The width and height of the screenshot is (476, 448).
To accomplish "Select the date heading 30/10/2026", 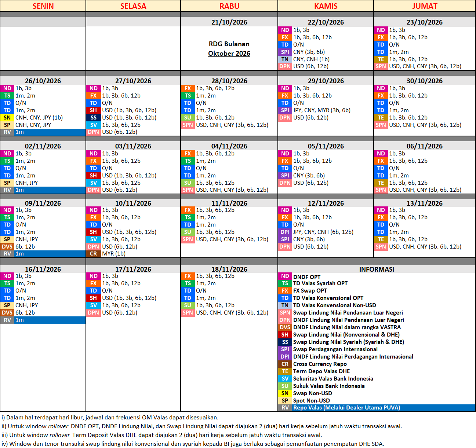I will point(425,81).
